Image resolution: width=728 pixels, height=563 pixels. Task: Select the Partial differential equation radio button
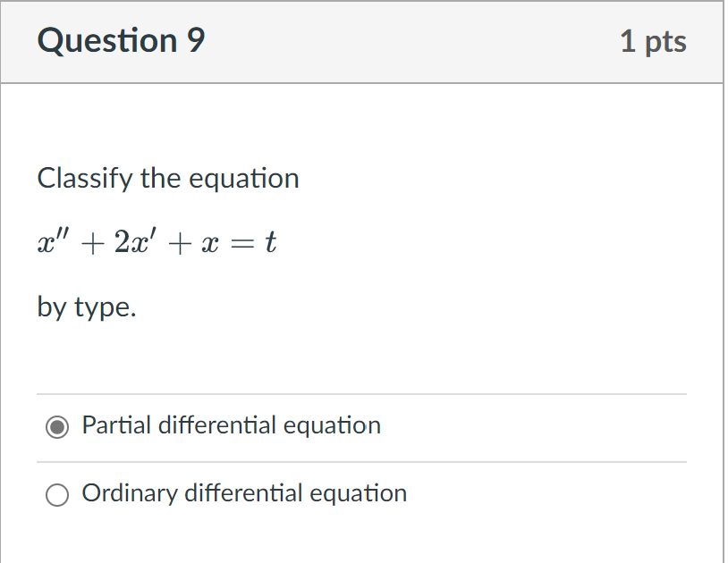click(x=57, y=426)
